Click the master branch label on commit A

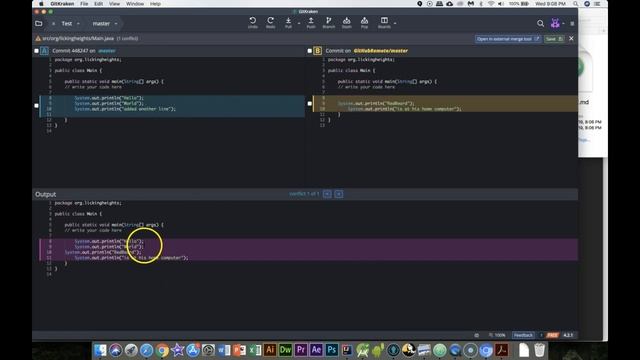(107, 51)
